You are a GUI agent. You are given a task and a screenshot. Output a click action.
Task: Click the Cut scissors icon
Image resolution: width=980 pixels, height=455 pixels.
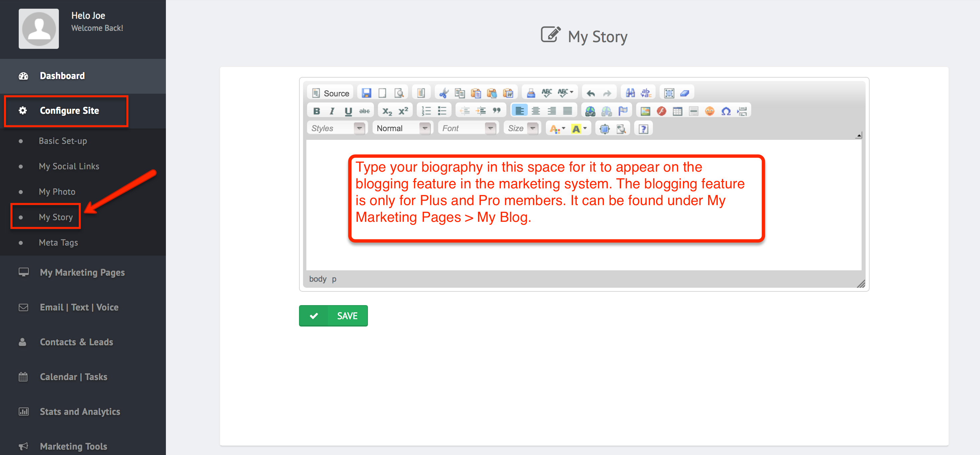444,93
